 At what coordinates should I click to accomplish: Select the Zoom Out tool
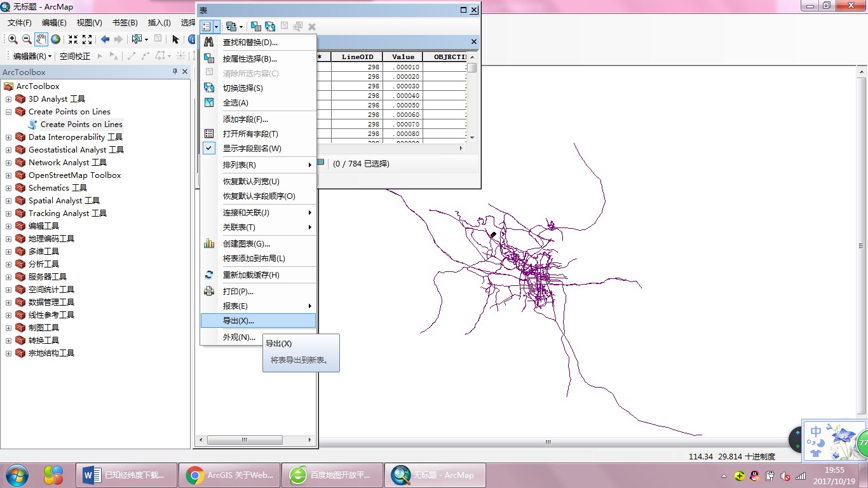[x=27, y=39]
